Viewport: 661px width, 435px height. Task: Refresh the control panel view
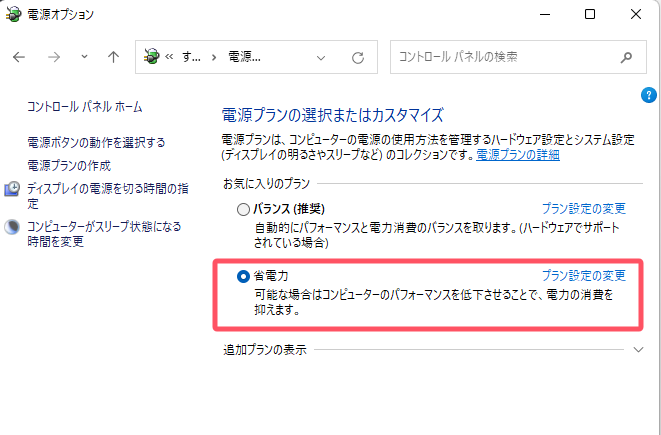pyautogui.click(x=358, y=57)
